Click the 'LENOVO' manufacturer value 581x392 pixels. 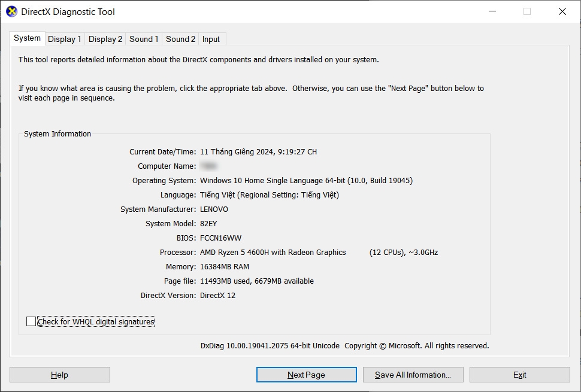[214, 209]
